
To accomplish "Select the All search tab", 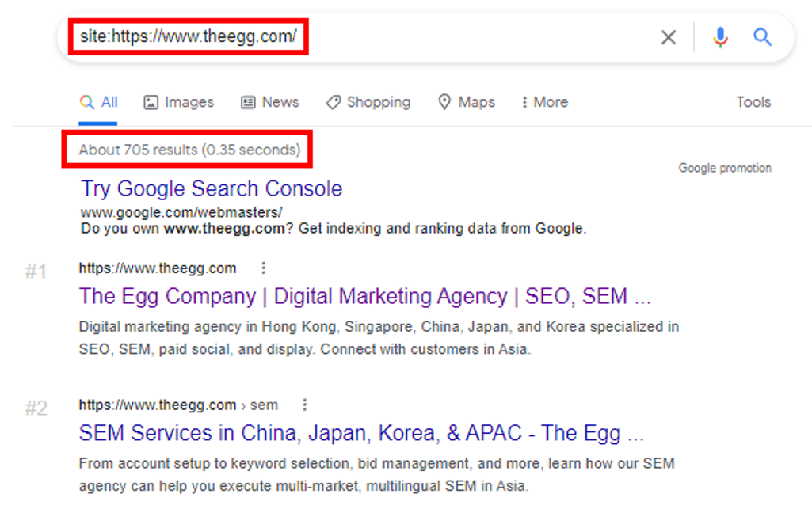I will click(x=98, y=102).
